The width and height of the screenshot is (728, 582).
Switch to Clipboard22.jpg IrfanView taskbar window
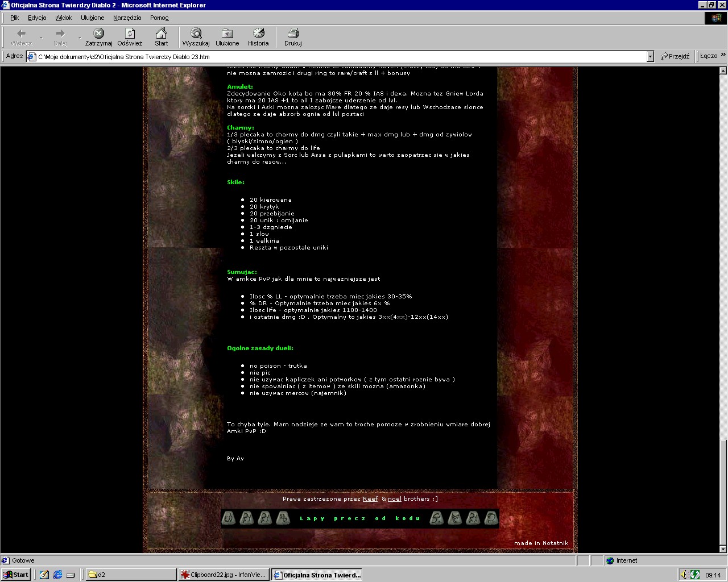click(223, 575)
